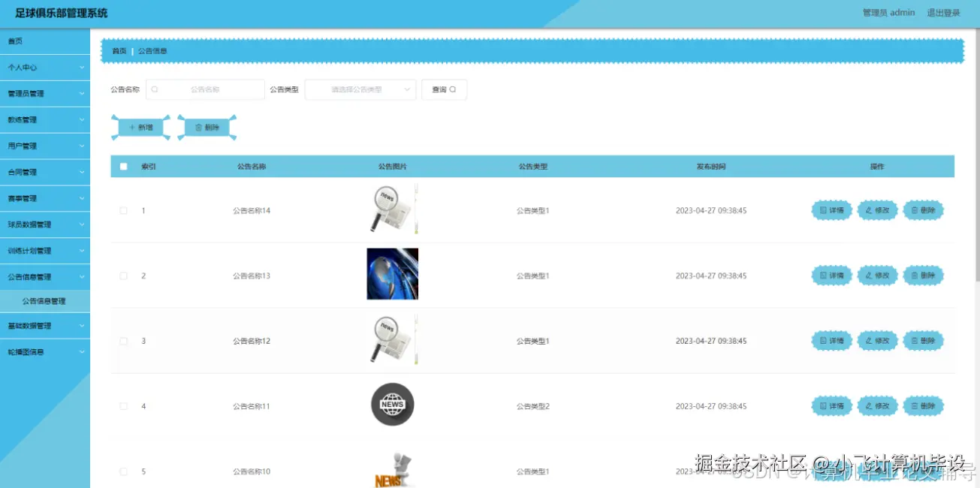Edit the 公告名称14 row with 修改
The width and height of the screenshot is (980, 488).
click(x=877, y=210)
